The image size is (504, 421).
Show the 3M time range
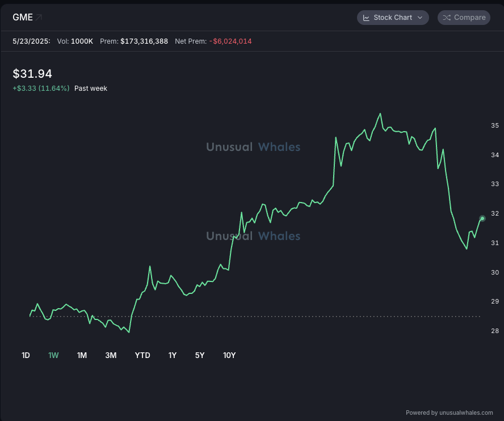tap(111, 355)
